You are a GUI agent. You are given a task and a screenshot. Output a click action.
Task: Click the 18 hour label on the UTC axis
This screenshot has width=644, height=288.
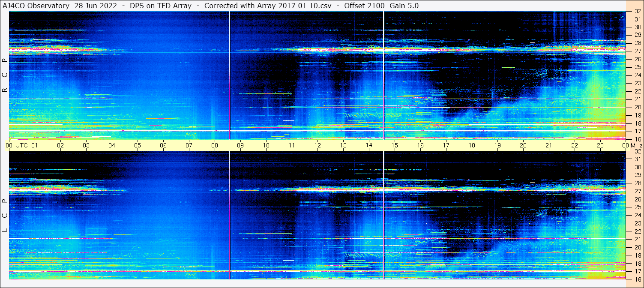click(x=472, y=145)
